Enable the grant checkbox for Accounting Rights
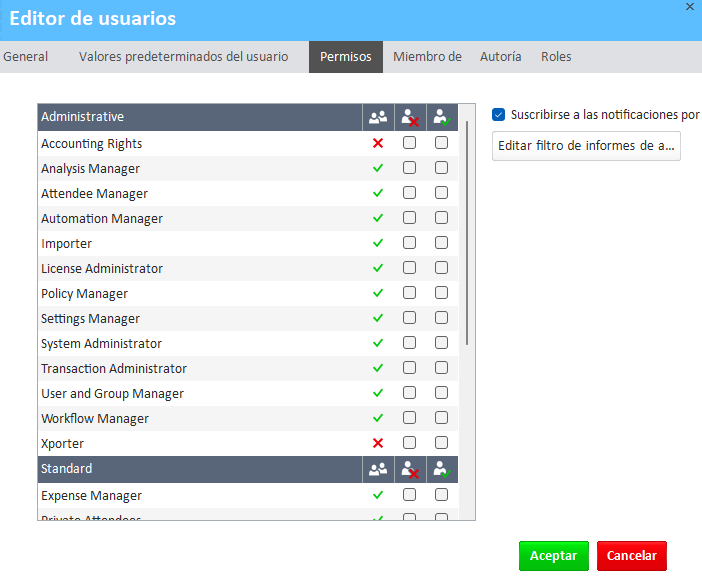 (x=441, y=143)
